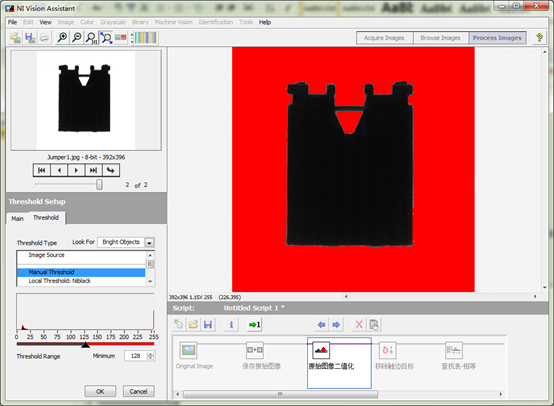
Task: Adjust the Minimum threshold stepper
Action: tap(151, 356)
